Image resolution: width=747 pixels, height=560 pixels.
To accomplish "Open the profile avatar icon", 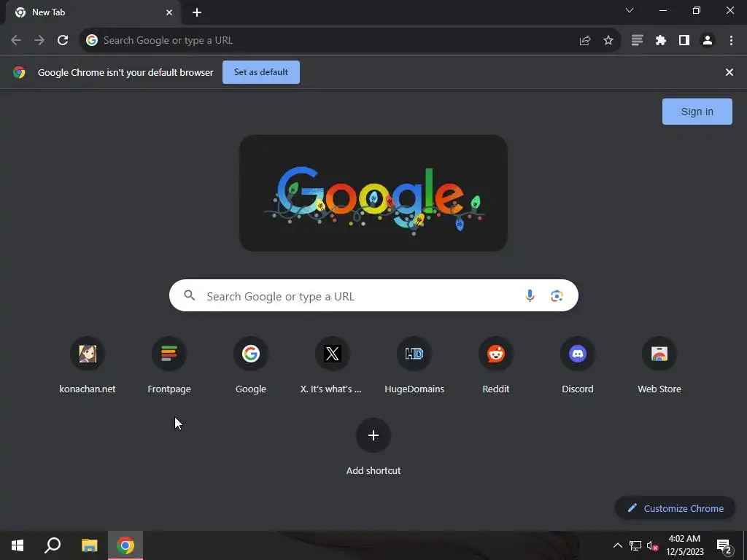I will pyautogui.click(x=708, y=41).
